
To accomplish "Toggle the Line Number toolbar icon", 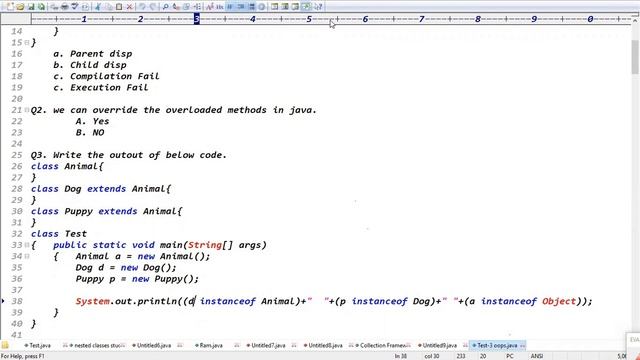I will (x=251, y=7).
